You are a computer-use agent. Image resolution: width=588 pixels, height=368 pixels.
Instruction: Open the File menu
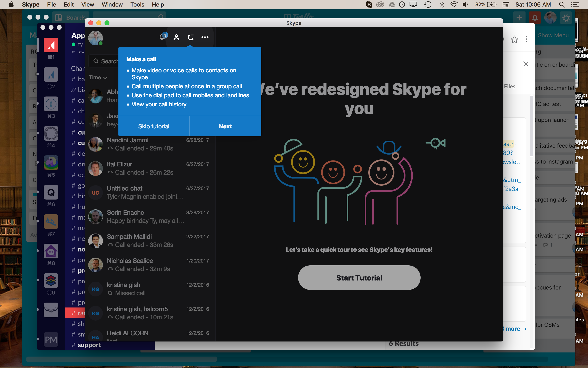51,4
